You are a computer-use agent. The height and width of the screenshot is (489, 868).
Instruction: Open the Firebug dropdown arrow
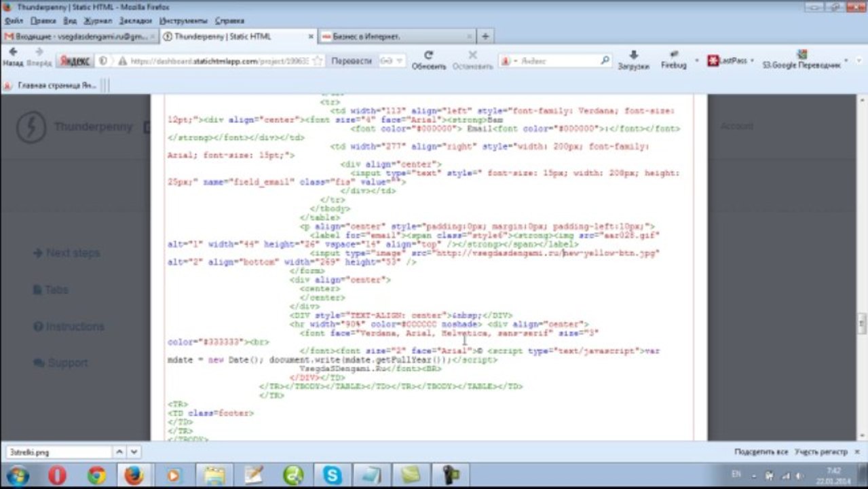tap(696, 60)
